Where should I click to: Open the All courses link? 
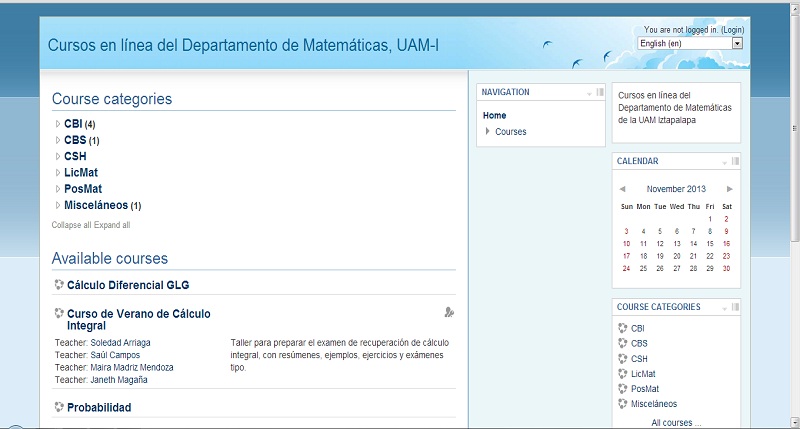tap(676, 422)
